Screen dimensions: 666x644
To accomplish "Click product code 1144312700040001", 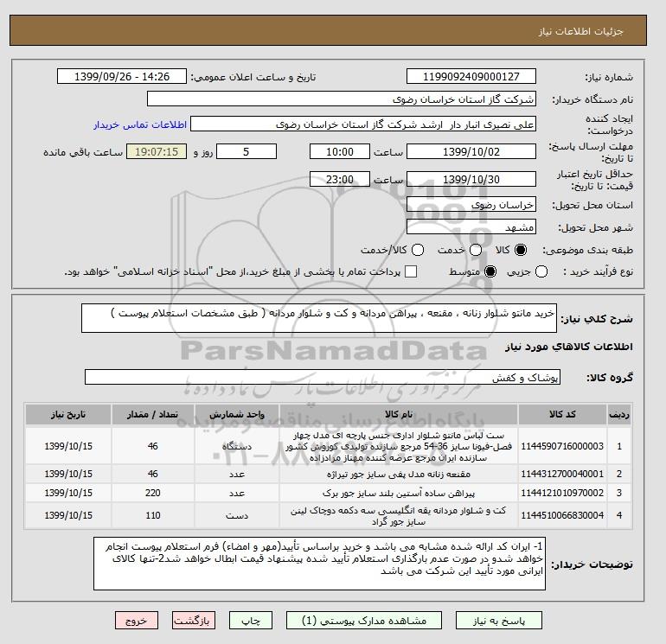I will [562, 474].
